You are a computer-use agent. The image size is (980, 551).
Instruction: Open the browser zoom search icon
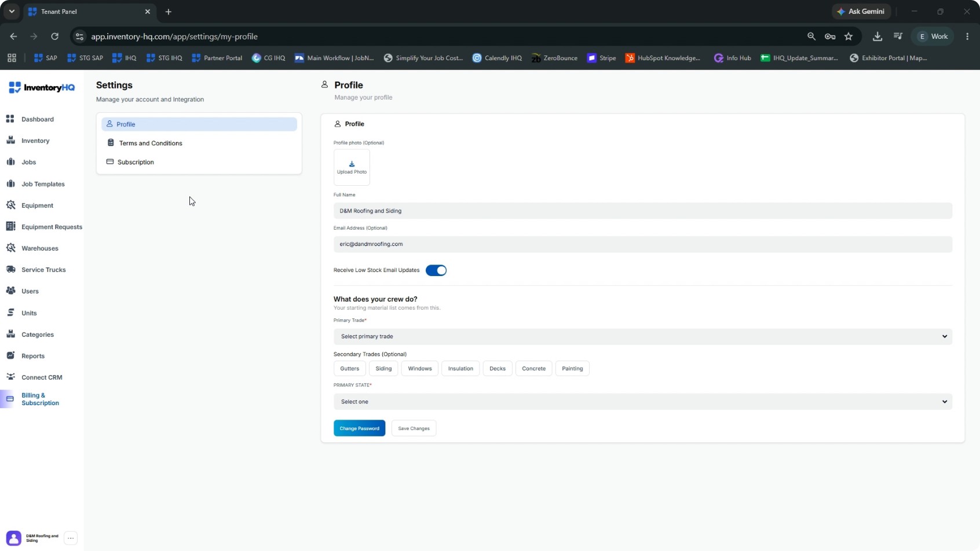pos(811,36)
